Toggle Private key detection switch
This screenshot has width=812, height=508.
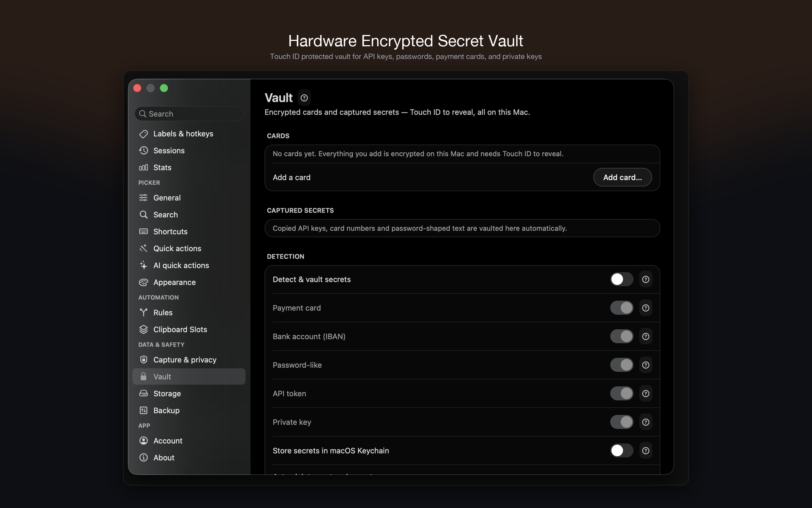621,422
